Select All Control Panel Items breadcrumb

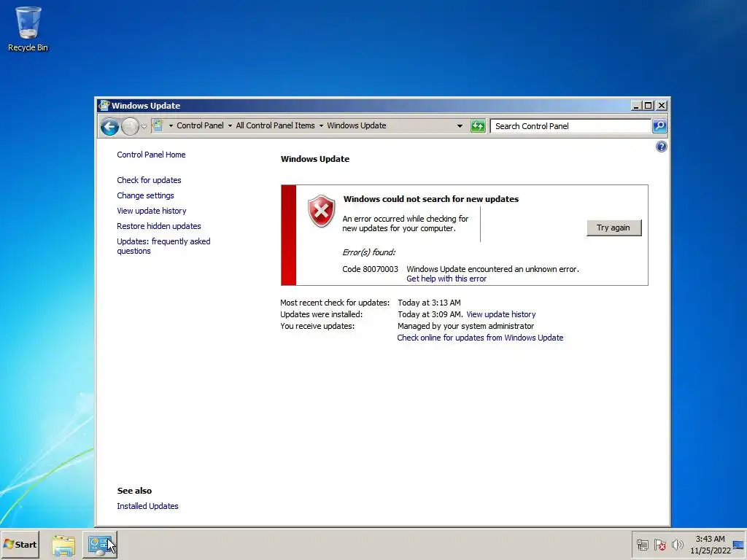click(x=275, y=125)
